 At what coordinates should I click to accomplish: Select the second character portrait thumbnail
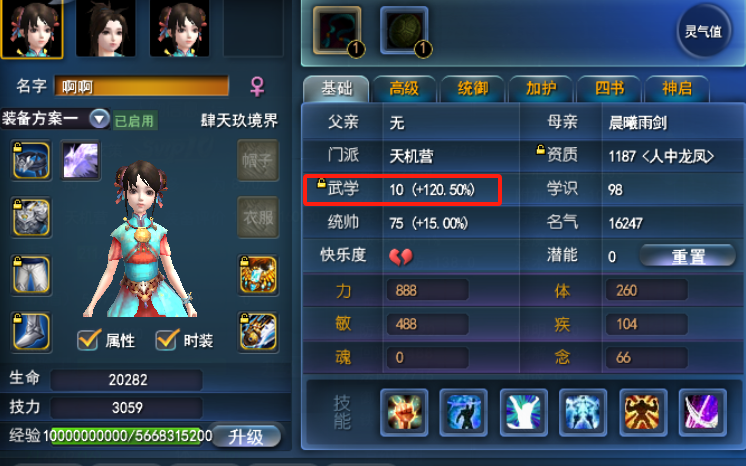click(106, 29)
